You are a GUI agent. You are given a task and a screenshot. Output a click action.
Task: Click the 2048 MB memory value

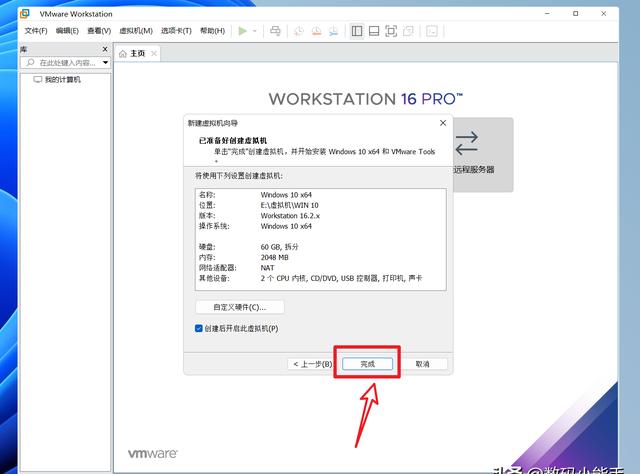point(274,258)
